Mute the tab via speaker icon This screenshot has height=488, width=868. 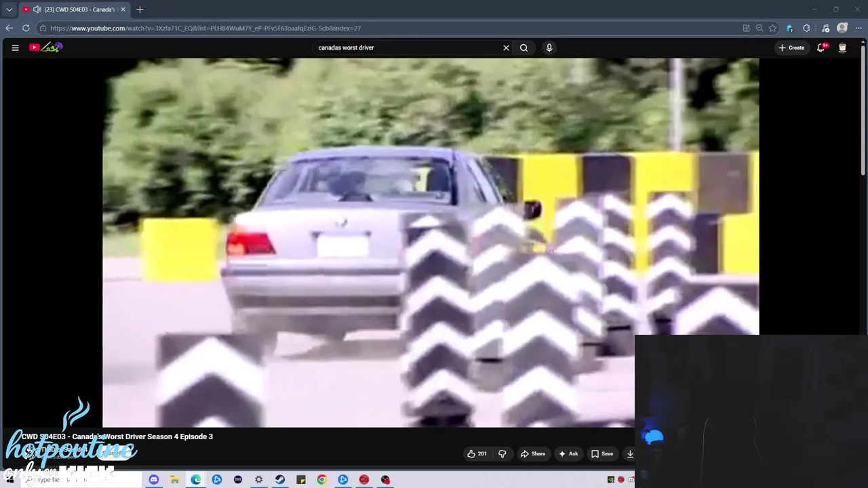pyautogui.click(x=37, y=9)
